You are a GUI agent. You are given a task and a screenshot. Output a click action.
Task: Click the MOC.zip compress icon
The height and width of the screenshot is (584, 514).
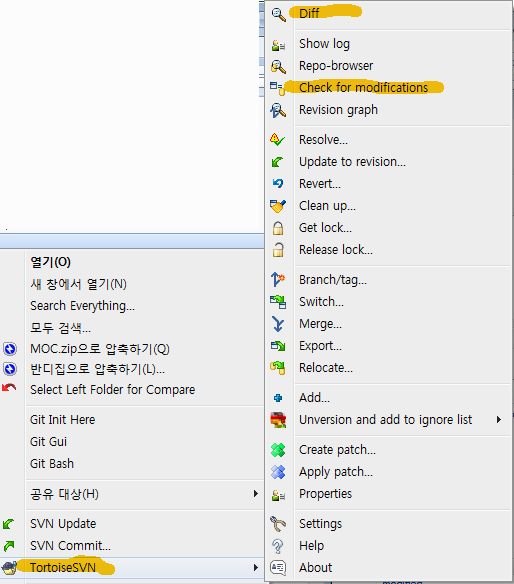pyautogui.click(x=10, y=349)
